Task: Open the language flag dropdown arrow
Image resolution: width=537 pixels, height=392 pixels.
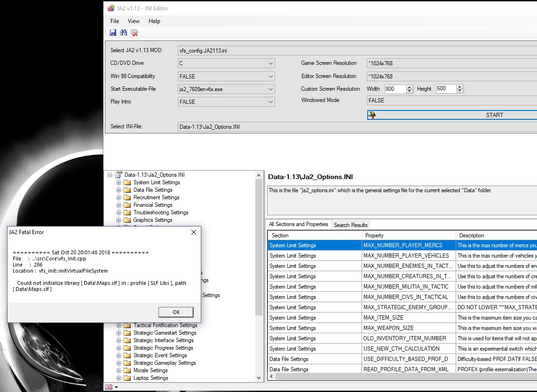Action: click(x=117, y=387)
